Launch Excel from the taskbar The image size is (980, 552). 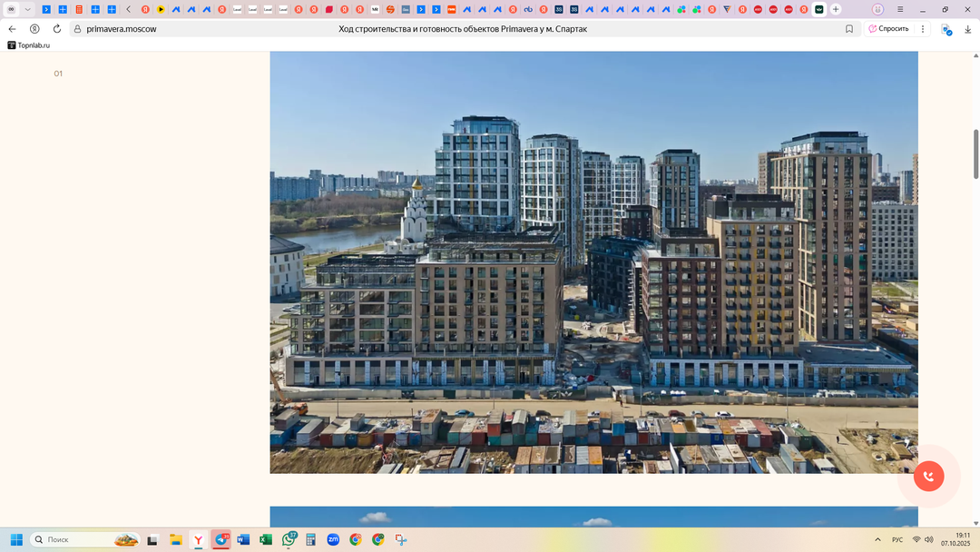(266, 539)
